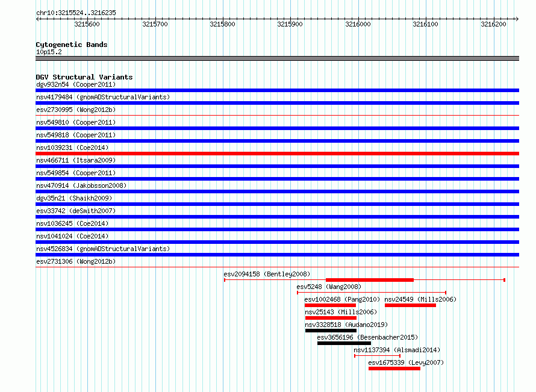Open nsv1036245 (Coe2014) variant
The width and height of the screenshot is (536, 392).
coord(72,223)
